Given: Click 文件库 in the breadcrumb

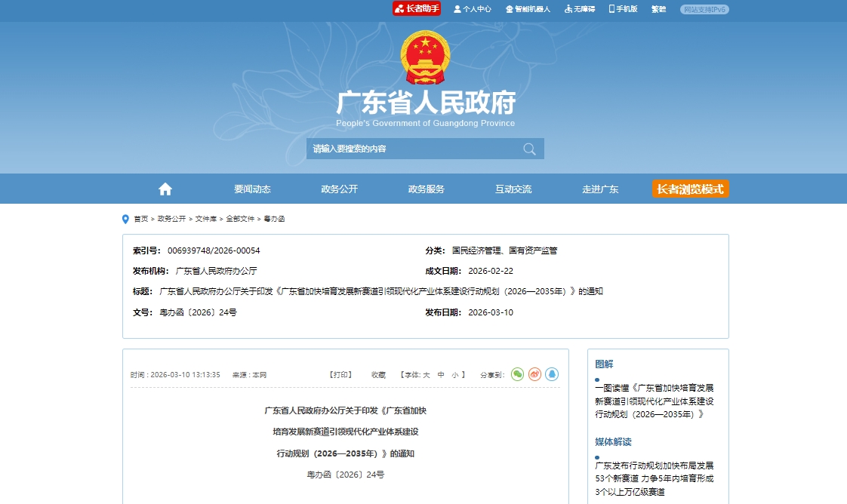Looking at the screenshot, I should 205,219.
